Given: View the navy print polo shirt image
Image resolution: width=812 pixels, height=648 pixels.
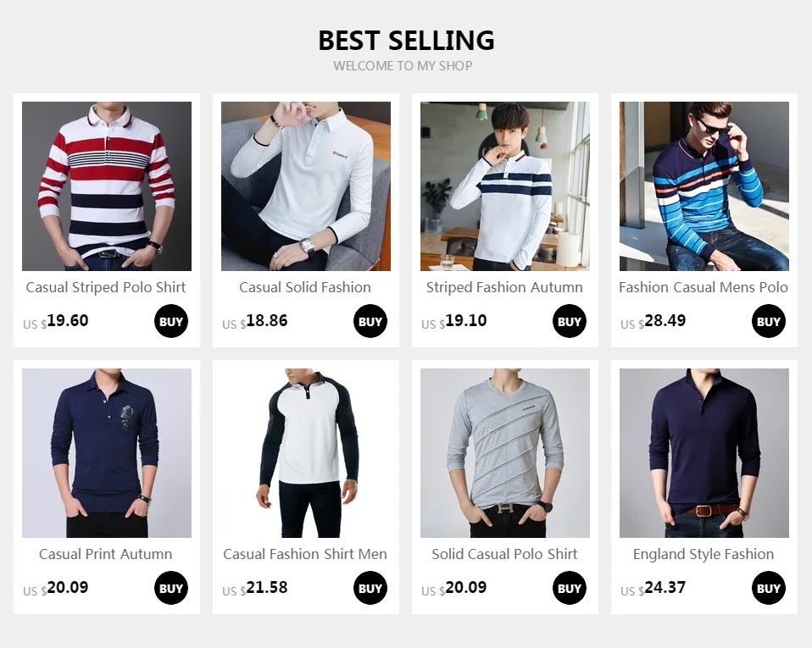Looking at the screenshot, I should coord(107,453).
